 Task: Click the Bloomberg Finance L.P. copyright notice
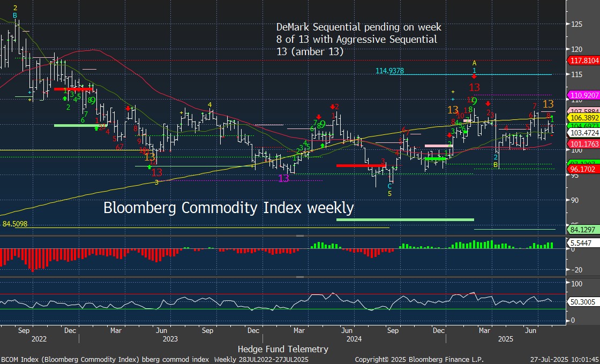pyautogui.click(x=419, y=359)
